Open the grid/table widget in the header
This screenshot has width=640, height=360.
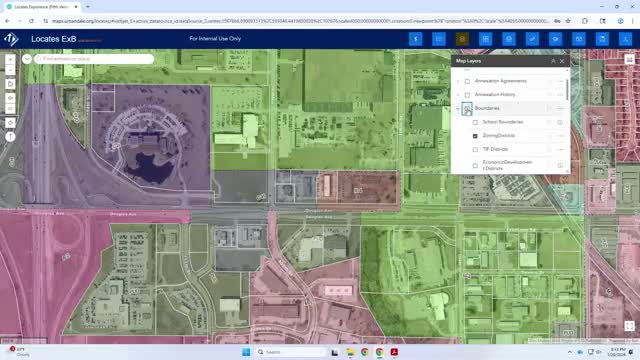pyautogui.click(x=485, y=39)
